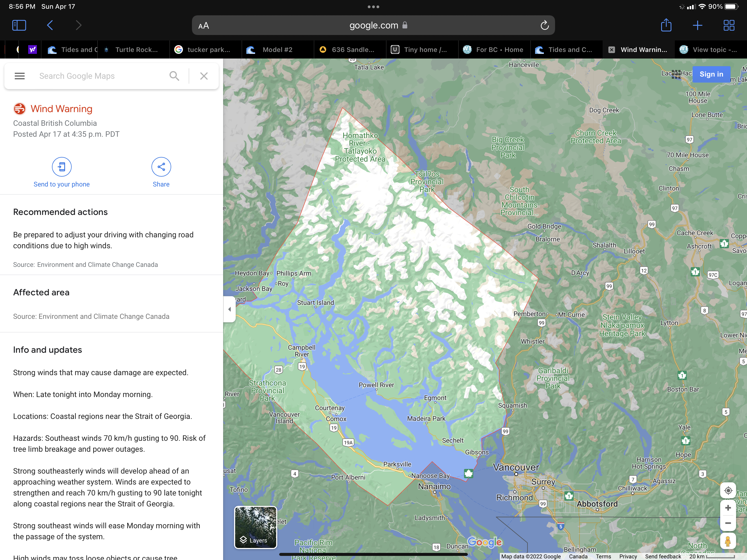Open the Layers map thumbnail
The image size is (747, 560).
click(x=256, y=527)
